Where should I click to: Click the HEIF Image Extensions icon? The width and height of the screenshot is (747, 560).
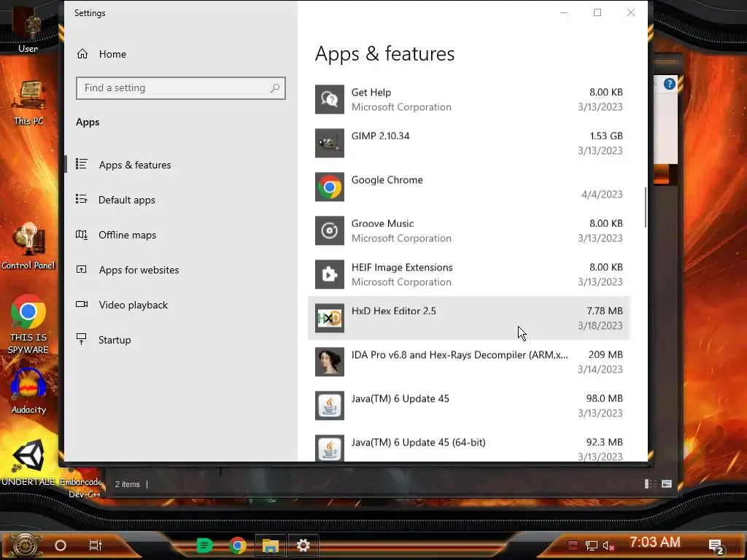click(329, 274)
